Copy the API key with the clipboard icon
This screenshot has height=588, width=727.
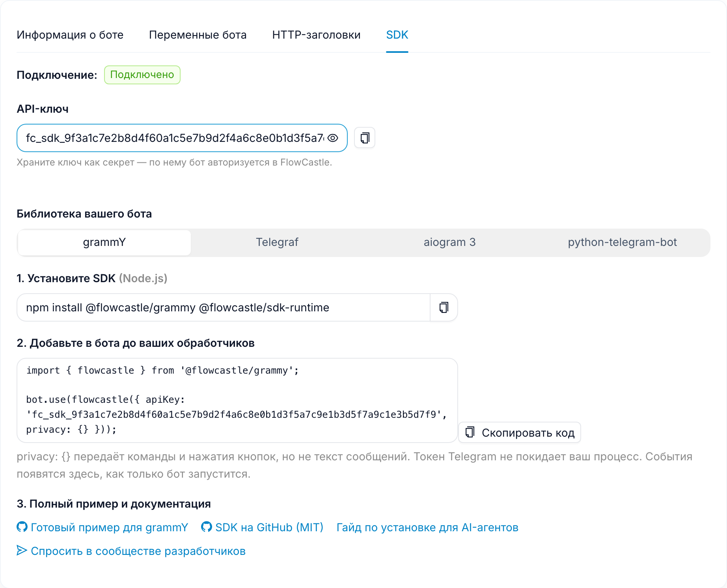click(365, 138)
